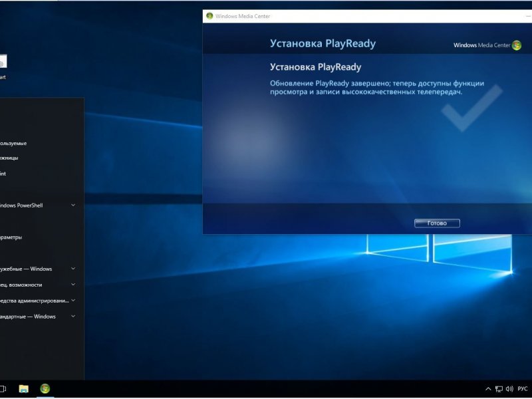The width and height of the screenshot is (532, 399).
Task: Activate Windows Media Center taskbar icon
Action: (x=45, y=388)
